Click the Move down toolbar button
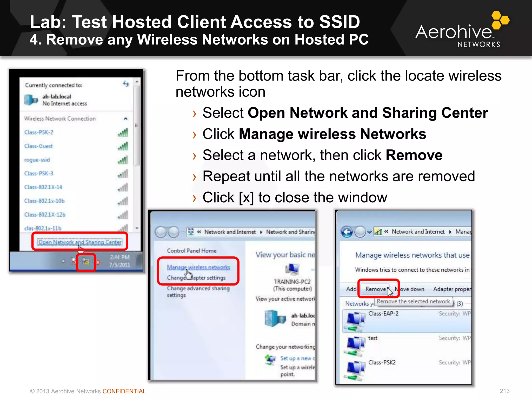The image size is (532, 399). (x=409, y=289)
